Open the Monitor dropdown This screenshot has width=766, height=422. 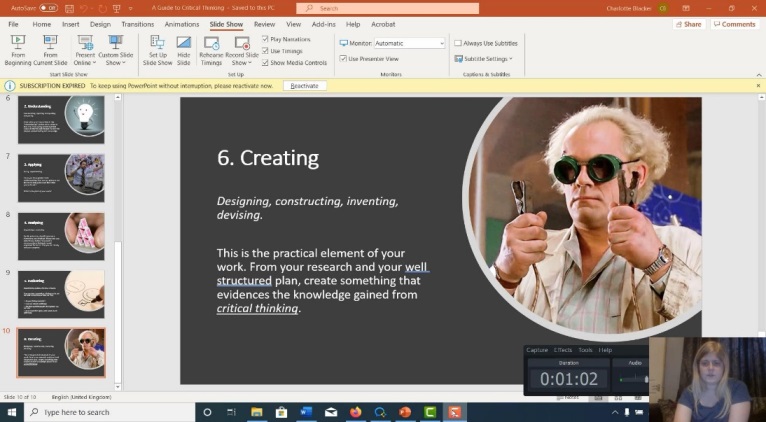click(x=409, y=43)
